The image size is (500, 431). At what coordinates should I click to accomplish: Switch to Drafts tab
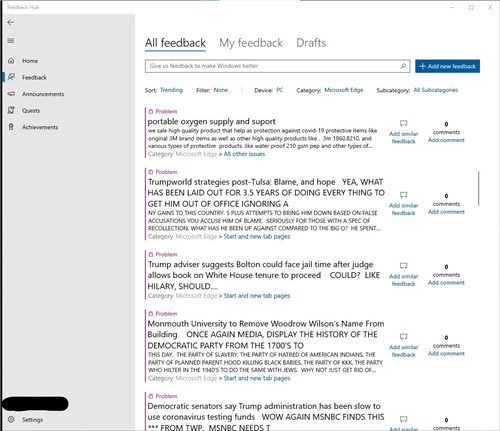click(311, 43)
